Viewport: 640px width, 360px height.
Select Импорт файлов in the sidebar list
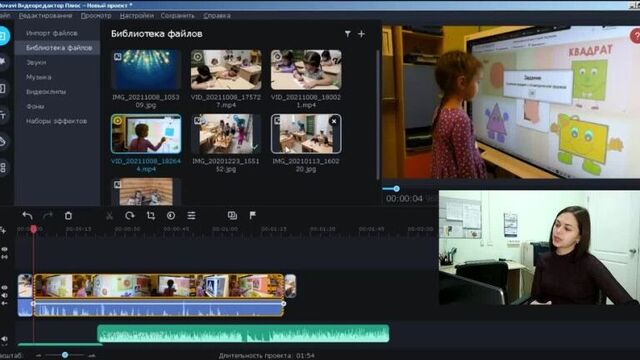51,33
